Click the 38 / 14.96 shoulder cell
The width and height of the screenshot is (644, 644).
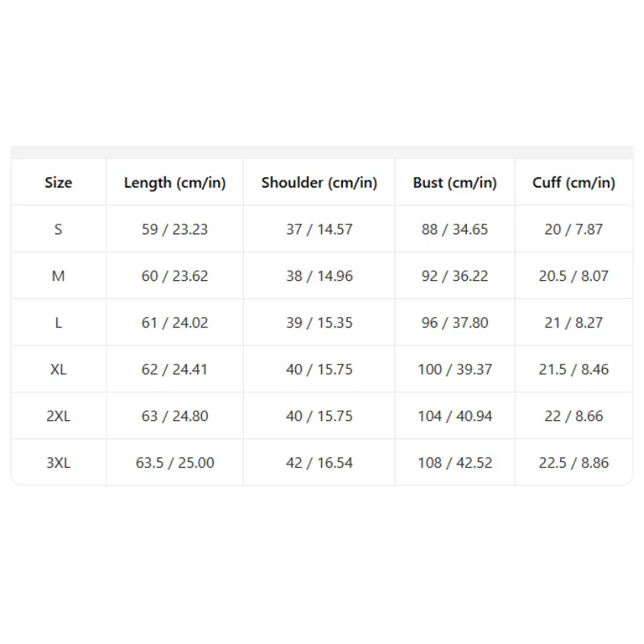[x=319, y=276]
